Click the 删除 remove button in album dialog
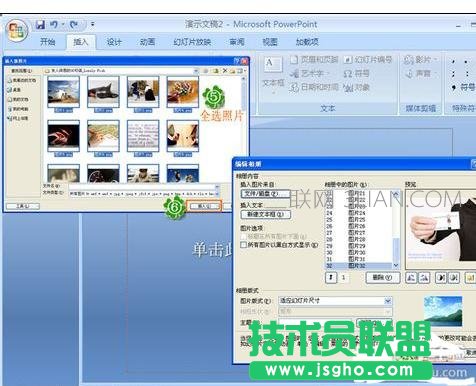476x386 pixels. click(x=382, y=278)
